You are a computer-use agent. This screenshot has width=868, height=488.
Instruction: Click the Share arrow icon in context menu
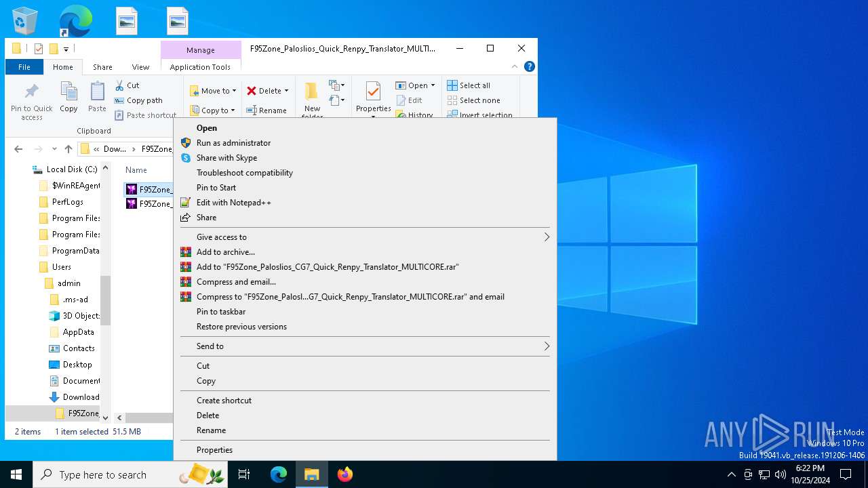(x=186, y=218)
